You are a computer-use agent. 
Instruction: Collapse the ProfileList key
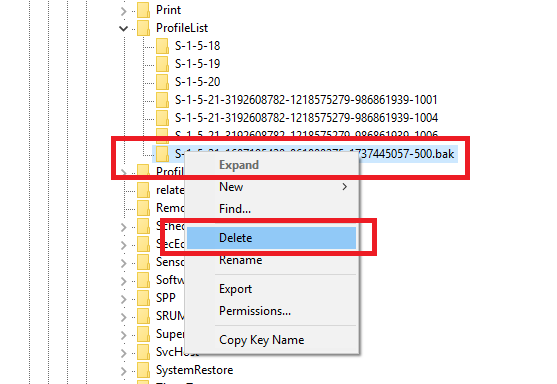click(x=123, y=28)
